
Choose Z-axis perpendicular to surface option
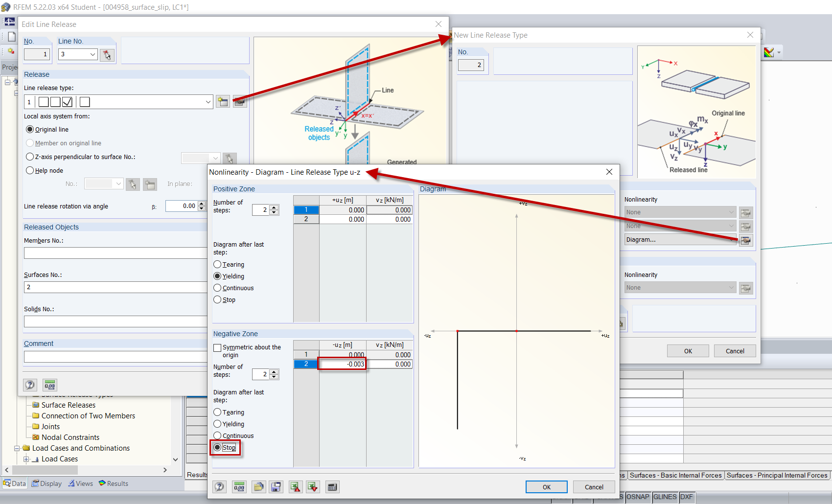30,157
